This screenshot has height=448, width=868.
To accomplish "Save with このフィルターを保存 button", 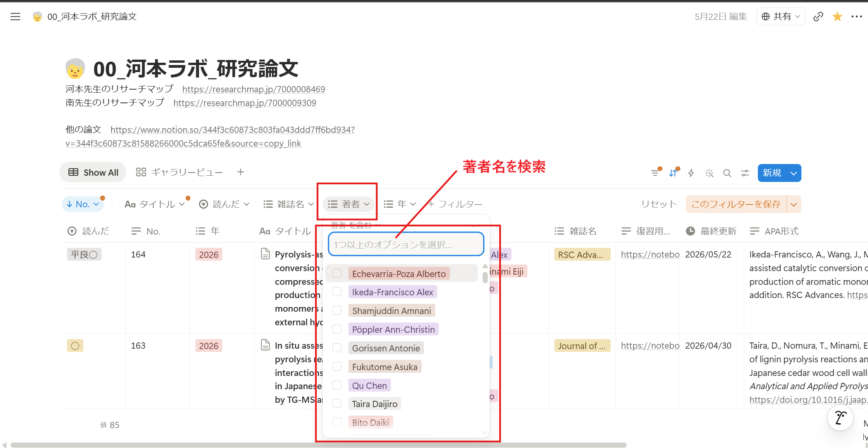I will tap(736, 204).
